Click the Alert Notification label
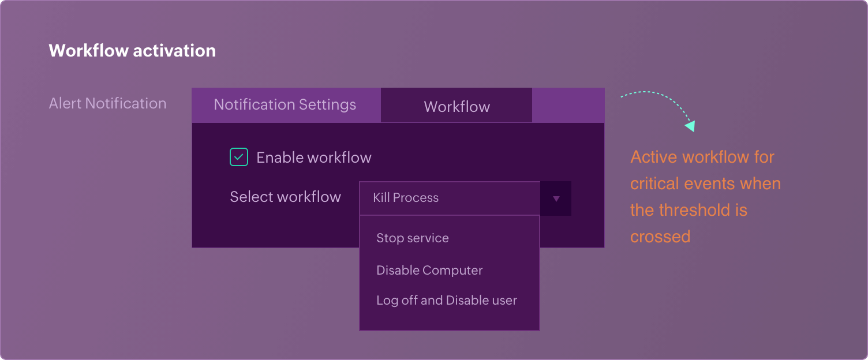 pyautogui.click(x=107, y=103)
